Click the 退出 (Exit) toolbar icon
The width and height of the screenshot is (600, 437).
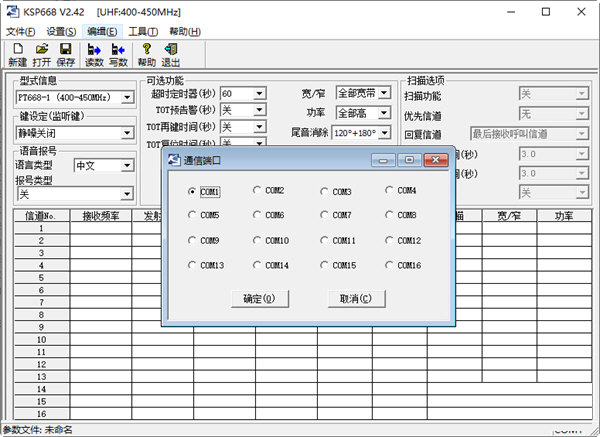click(171, 54)
